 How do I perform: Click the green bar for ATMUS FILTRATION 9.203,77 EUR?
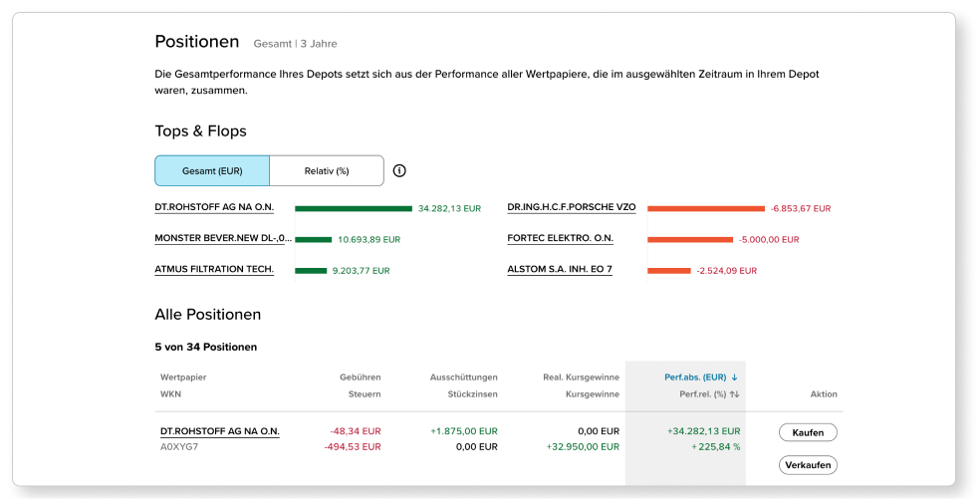coord(311,271)
